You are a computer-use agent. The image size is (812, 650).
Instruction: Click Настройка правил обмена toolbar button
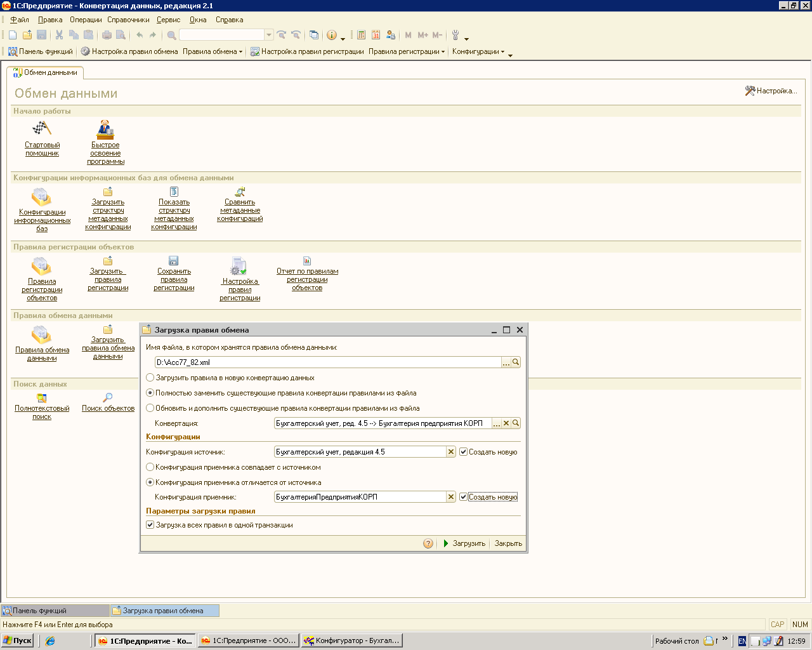point(129,51)
